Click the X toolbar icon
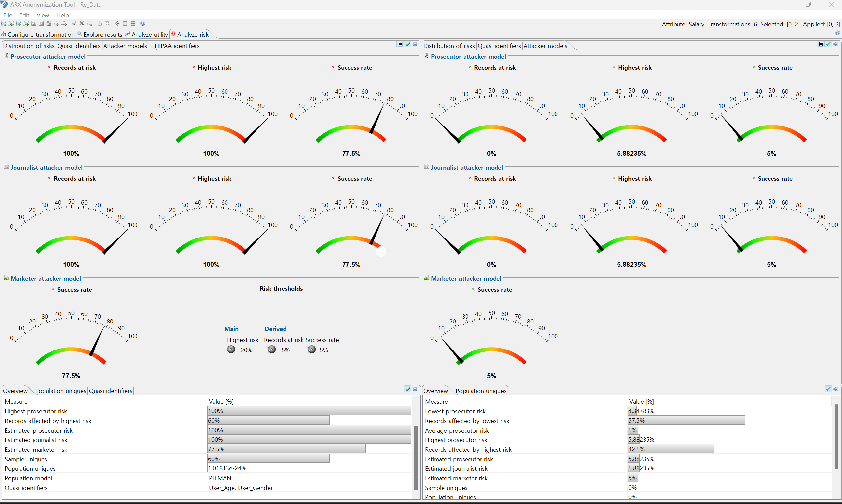 [x=82, y=24]
